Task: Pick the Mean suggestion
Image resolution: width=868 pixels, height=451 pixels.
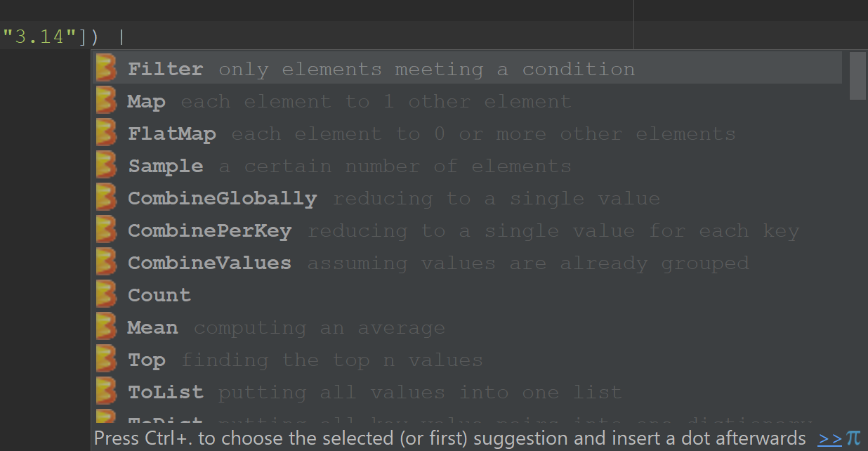Action: point(152,328)
